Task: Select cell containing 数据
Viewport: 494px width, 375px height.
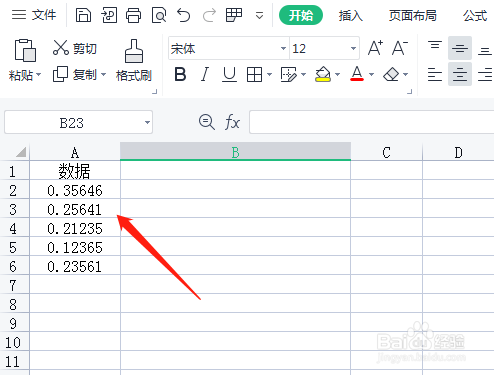Action: [x=75, y=171]
